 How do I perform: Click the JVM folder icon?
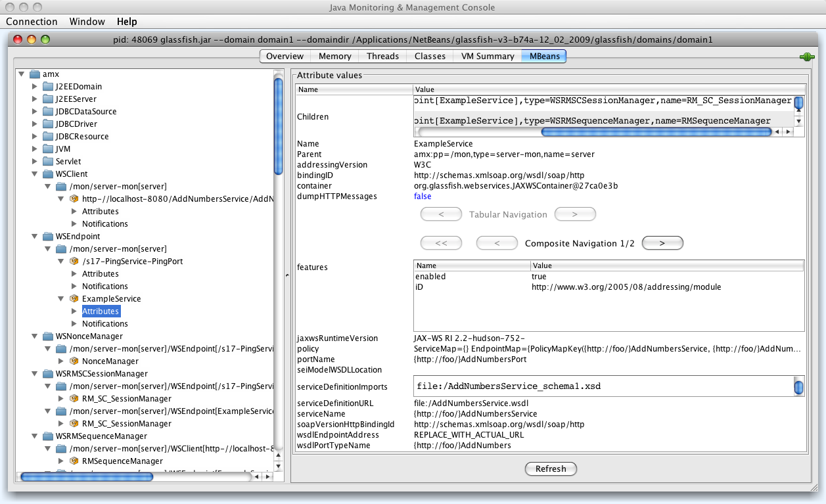point(47,149)
